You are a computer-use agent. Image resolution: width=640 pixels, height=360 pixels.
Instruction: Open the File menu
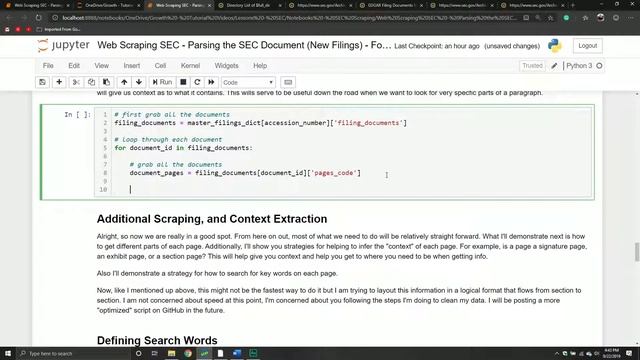(x=48, y=66)
